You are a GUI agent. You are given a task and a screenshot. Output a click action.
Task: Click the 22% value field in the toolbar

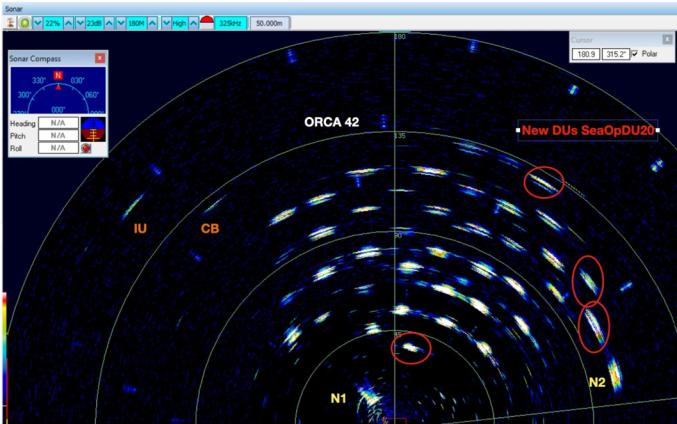[53, 23]
